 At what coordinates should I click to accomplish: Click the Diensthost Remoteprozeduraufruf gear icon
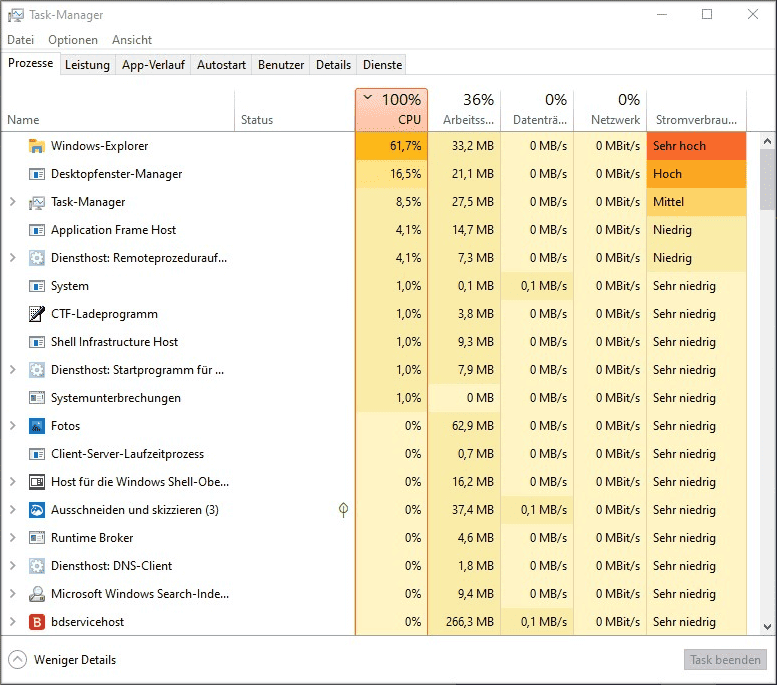click(37, 258)
